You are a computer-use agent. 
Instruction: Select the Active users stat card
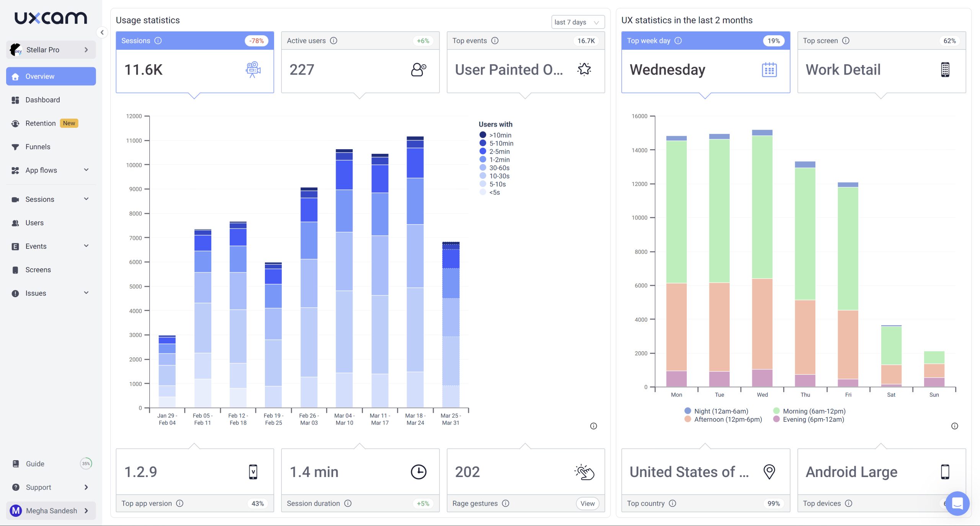point(360,70)
